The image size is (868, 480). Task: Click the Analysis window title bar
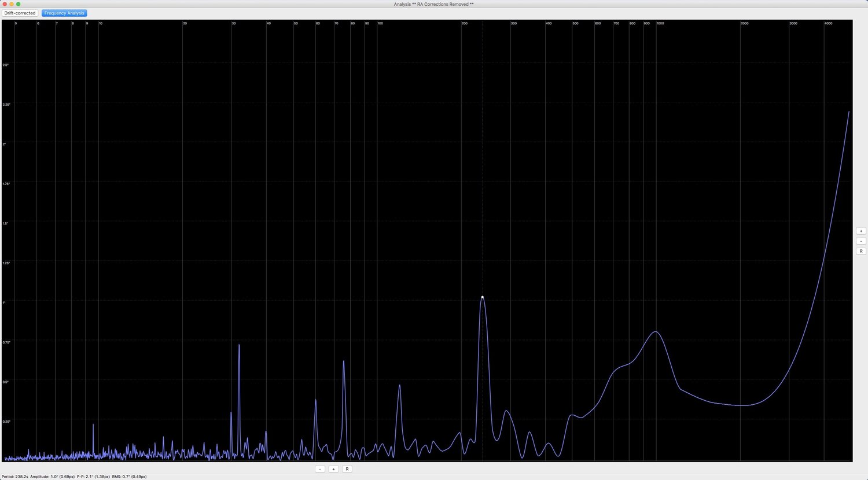434,4
